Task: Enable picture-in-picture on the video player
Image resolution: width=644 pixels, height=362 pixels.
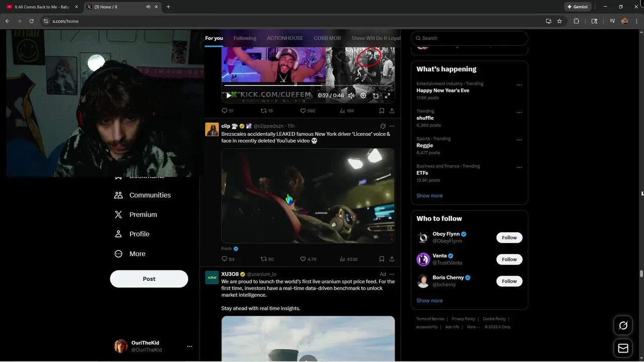Action: click(375, 96)
